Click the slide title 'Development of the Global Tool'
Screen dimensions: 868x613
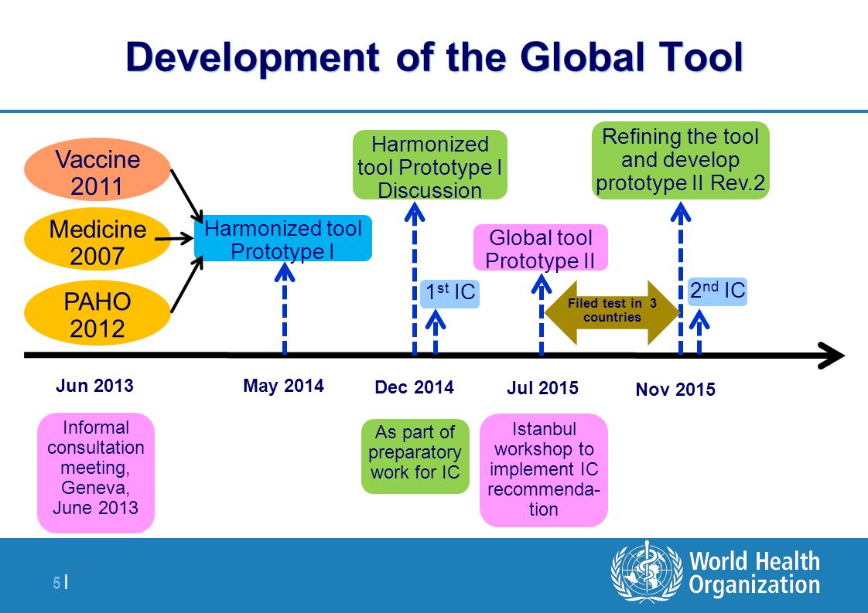434,57
